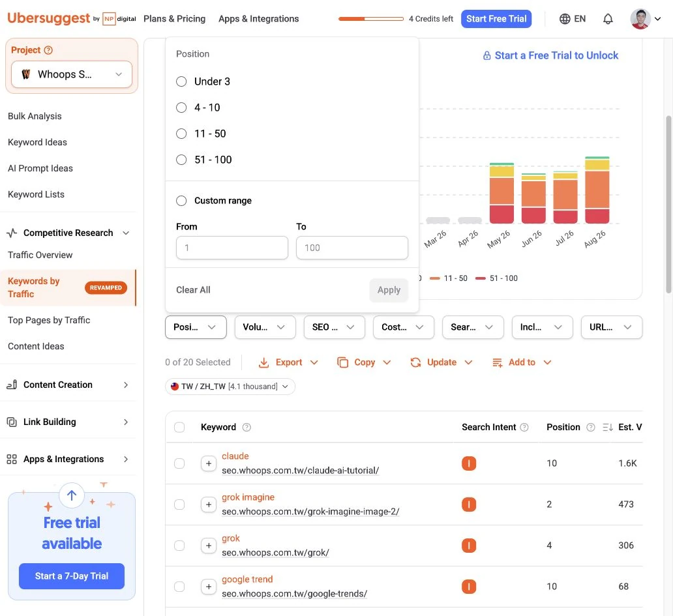The width and height of the screenshot is (673, 616).
Task: Expand the grok imagine row plus icon
Action: [209, 505]
